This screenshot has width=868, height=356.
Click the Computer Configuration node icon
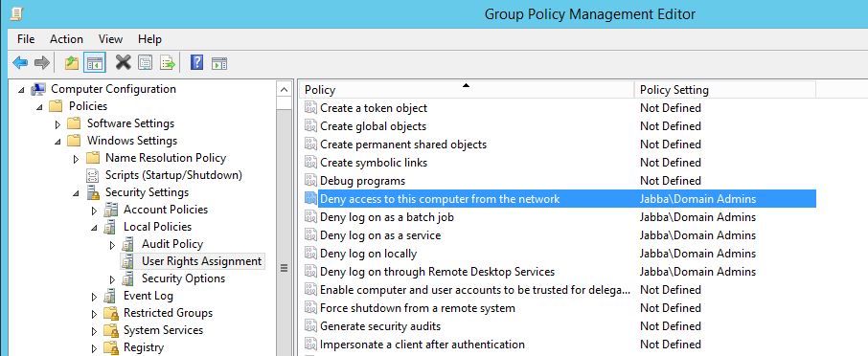(x=38, y=89)
